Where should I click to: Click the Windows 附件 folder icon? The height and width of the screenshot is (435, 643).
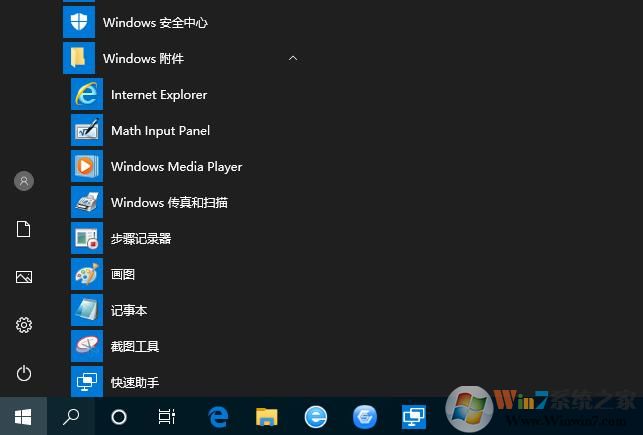click(79, 58)
